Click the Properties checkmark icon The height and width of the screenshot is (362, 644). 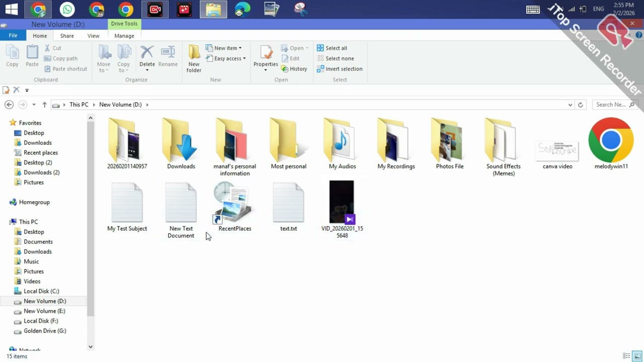tap(266, 53)
